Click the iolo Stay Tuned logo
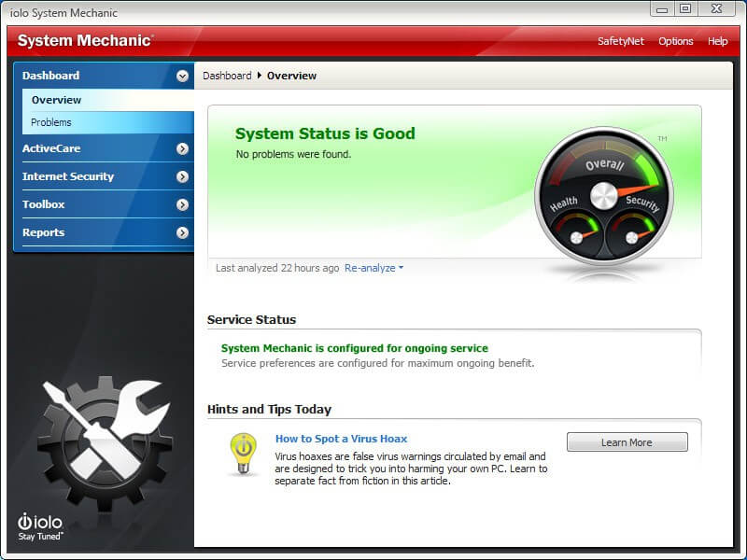The width and height of the screenshot is (747, 560). click(x=39, y=526)
